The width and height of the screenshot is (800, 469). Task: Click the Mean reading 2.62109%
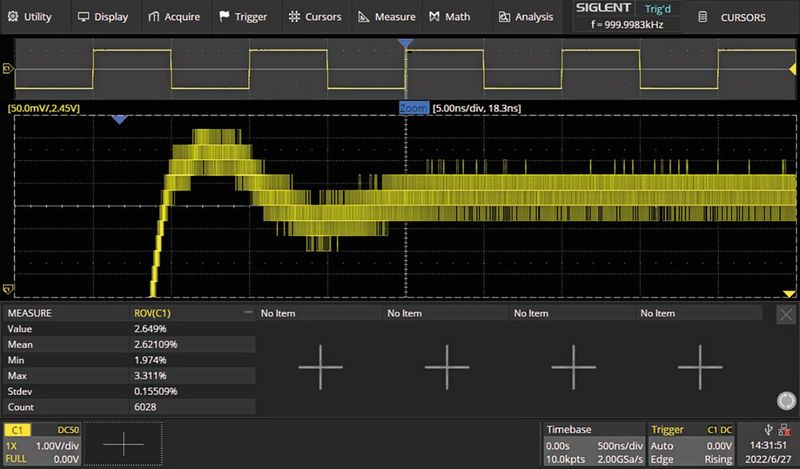click(156, 344)
